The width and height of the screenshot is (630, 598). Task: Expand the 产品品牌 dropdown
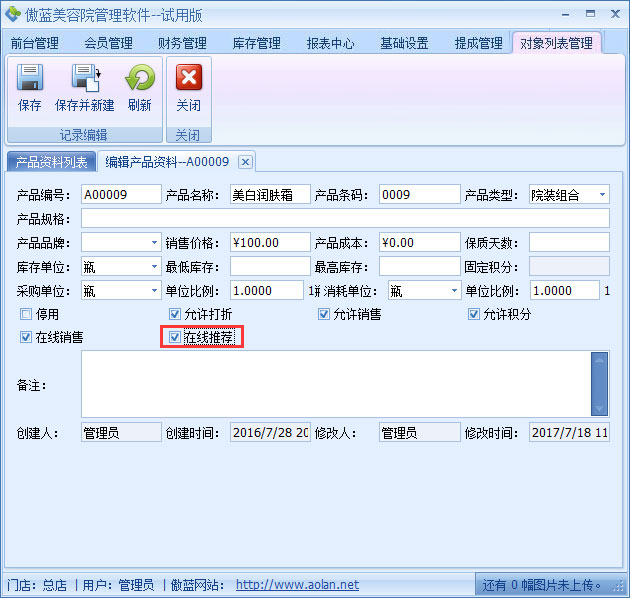point(154,243)
